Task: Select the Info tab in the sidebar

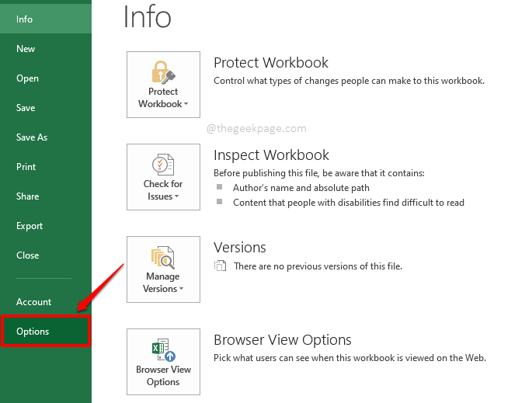Action: point(24,19)
